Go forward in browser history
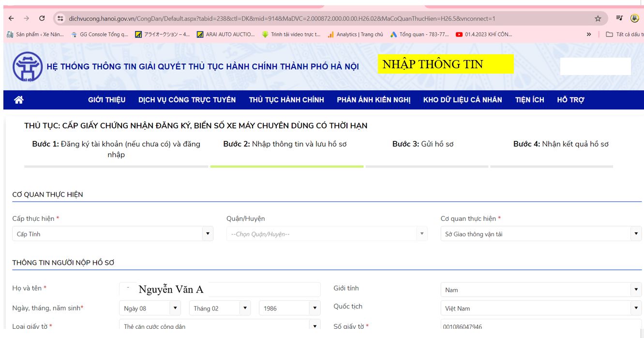 [x=26, y=18]
